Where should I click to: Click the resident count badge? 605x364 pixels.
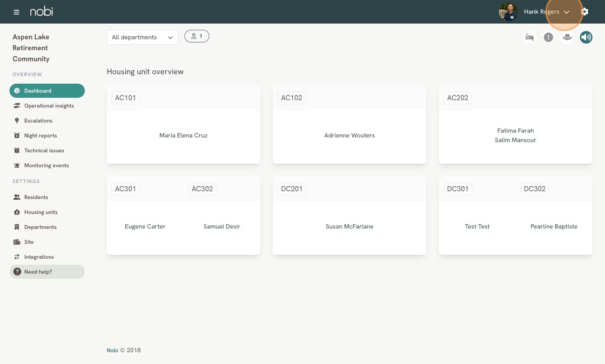pyautogui.click(x=197, y=36)
